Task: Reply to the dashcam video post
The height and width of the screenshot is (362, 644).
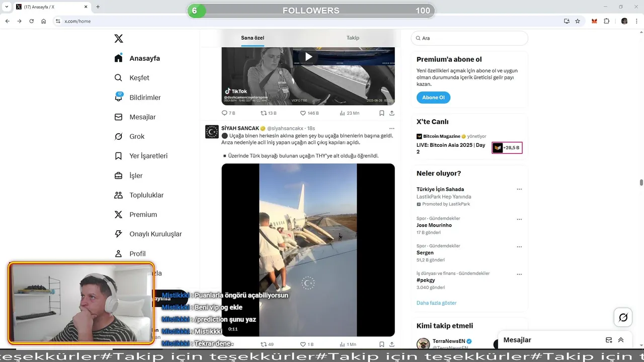Action: coord(228,113)
